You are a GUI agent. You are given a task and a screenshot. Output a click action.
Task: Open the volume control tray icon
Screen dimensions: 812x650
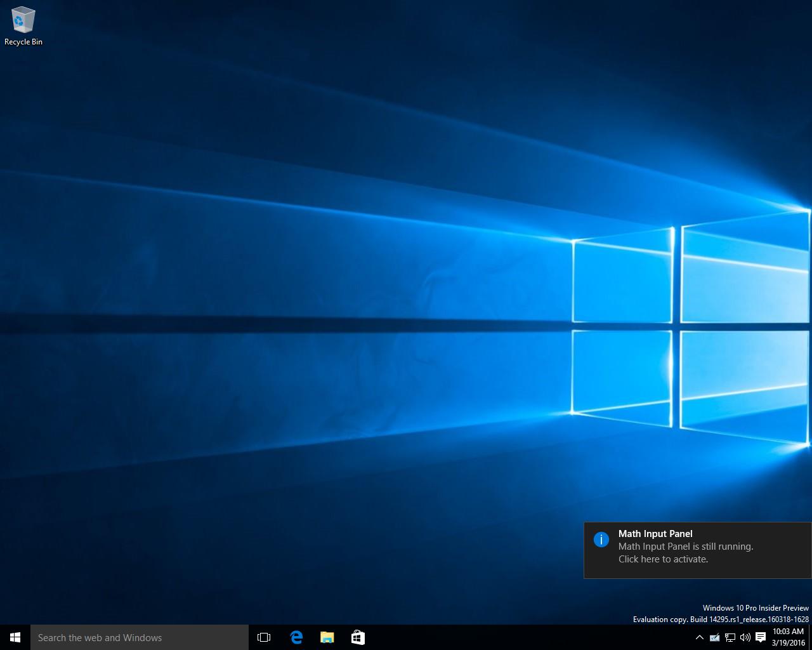pos(745,637)
